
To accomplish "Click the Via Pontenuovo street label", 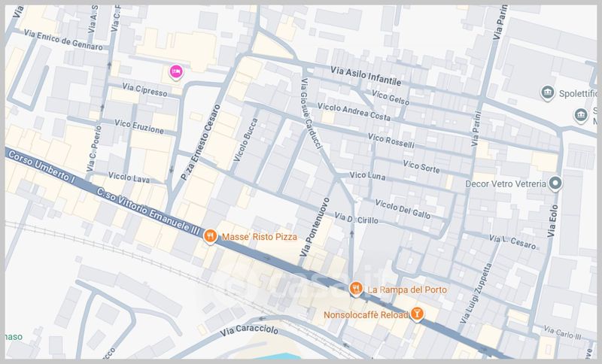I will click(x=315, y=227).
